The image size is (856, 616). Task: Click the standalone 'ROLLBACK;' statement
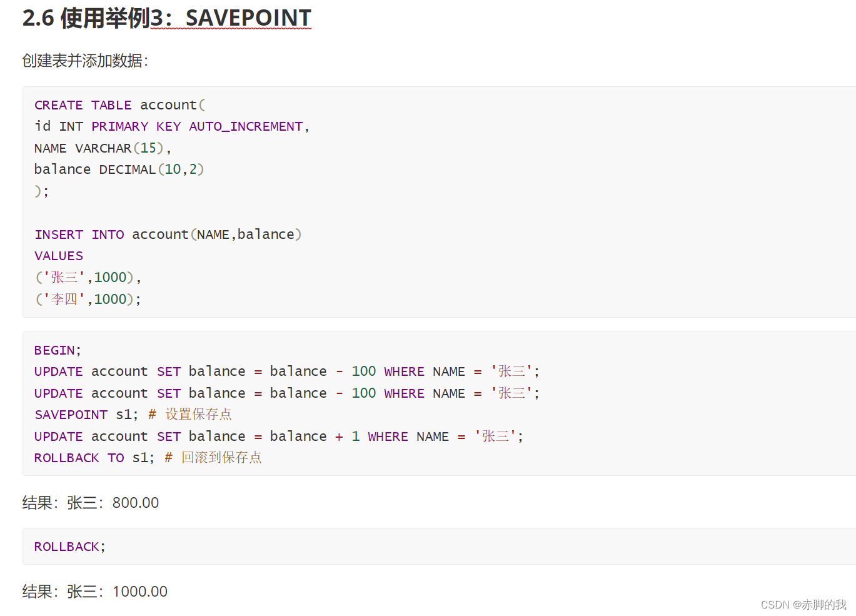(x=70, y=547)
